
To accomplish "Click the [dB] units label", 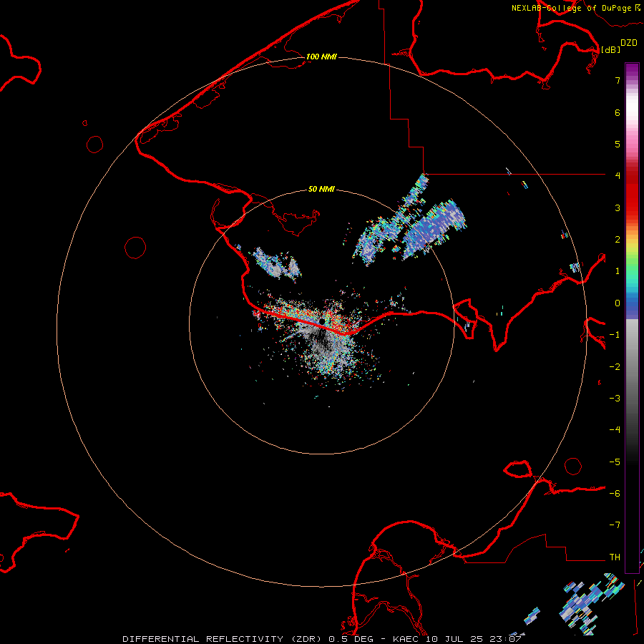I will click(x=611, y=49).
